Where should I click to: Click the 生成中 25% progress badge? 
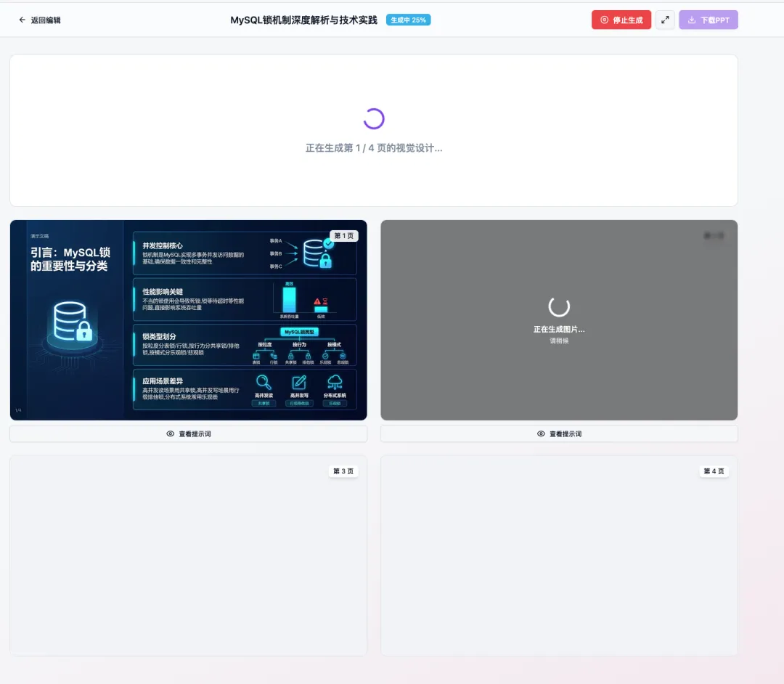[408, 20]
